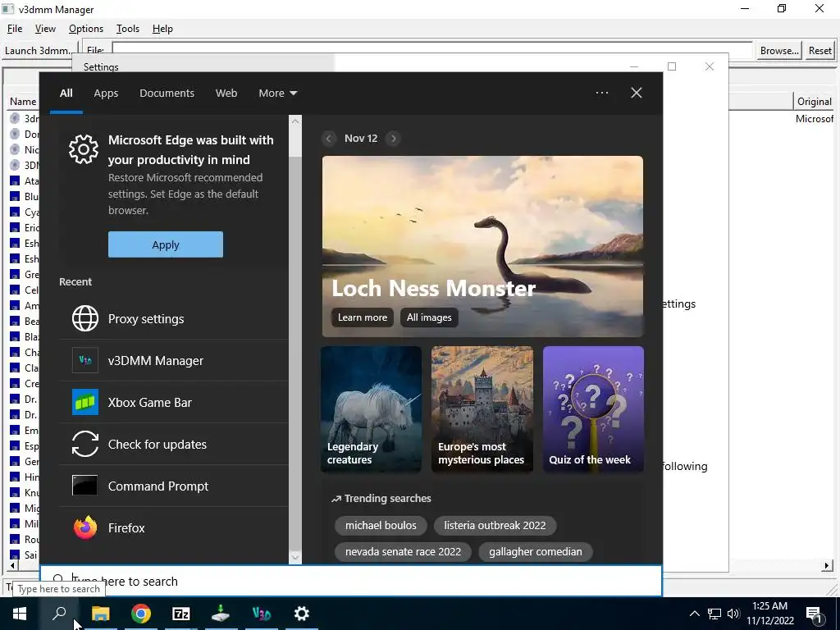
Task: Open the View menu in v3dmm Manager
Action: [x=46, y=29]
